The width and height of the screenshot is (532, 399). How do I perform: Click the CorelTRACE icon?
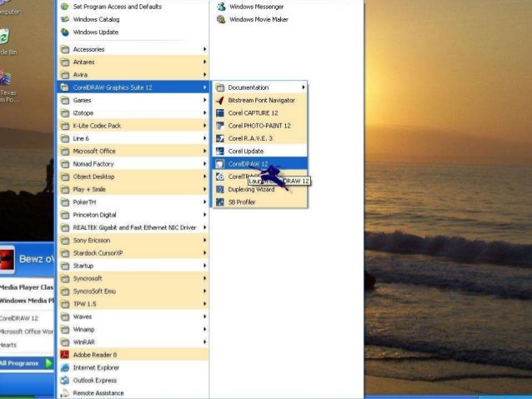pos(220,177)
